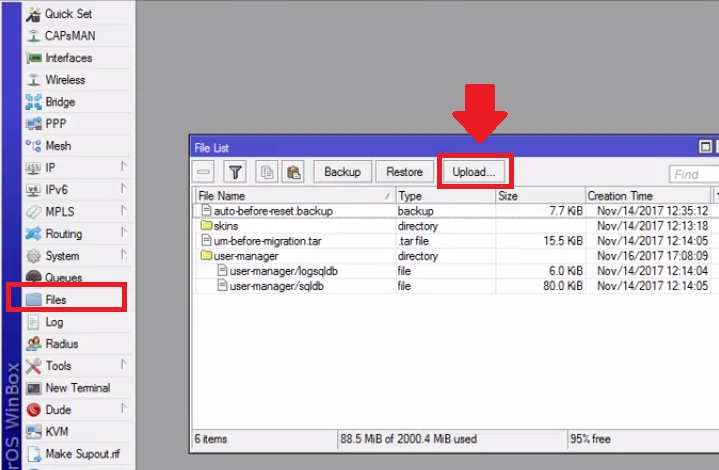Viewport: 719px width, 470px height.
Task: Open the Radius settings
Action: pyautogui.click(x=61, y=344)
